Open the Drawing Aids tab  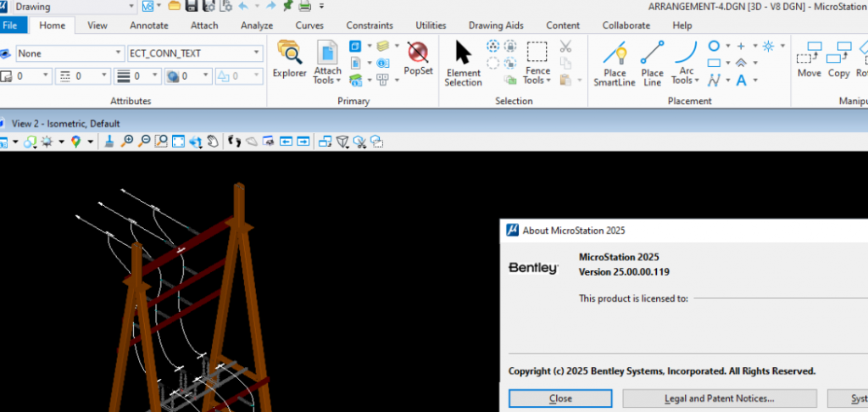497,25
